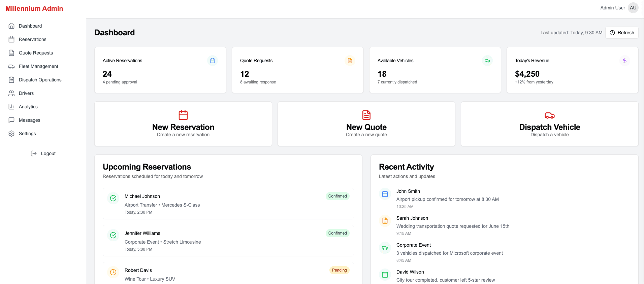Navigate to Analytics in the sidebar
644x284 pixels.
(x=28, y=107)
